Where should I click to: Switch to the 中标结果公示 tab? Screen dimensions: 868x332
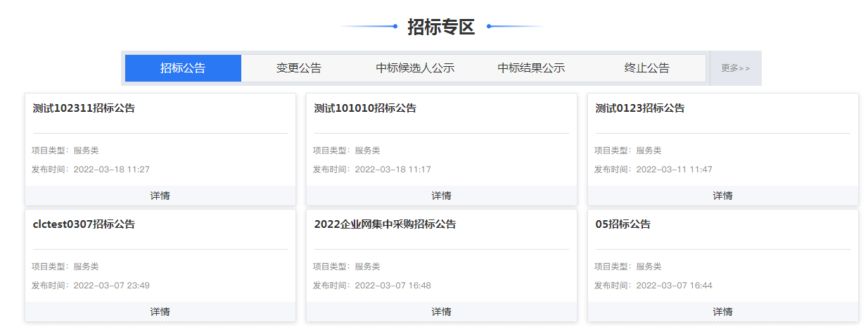point(531,68)
